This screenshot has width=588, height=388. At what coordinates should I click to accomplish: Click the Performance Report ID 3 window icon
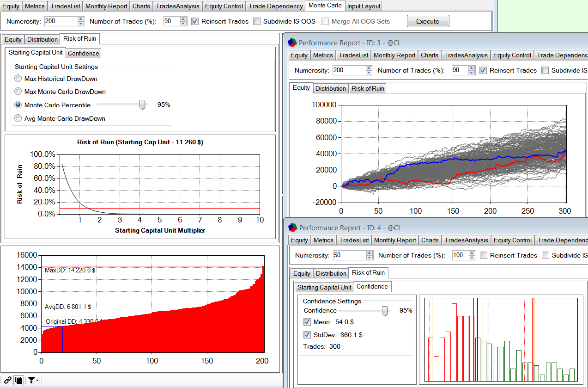coord(292,43)
